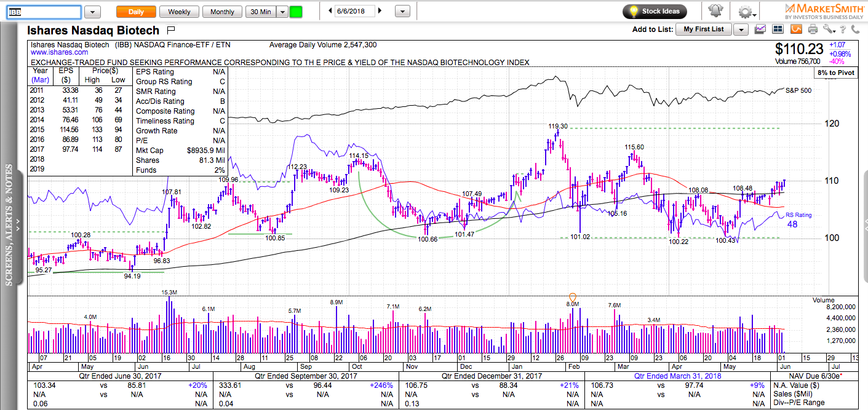Focus the IBB symbol input field
The height and width of the screenshot is (410, 868).
click(x=43, y=12)
